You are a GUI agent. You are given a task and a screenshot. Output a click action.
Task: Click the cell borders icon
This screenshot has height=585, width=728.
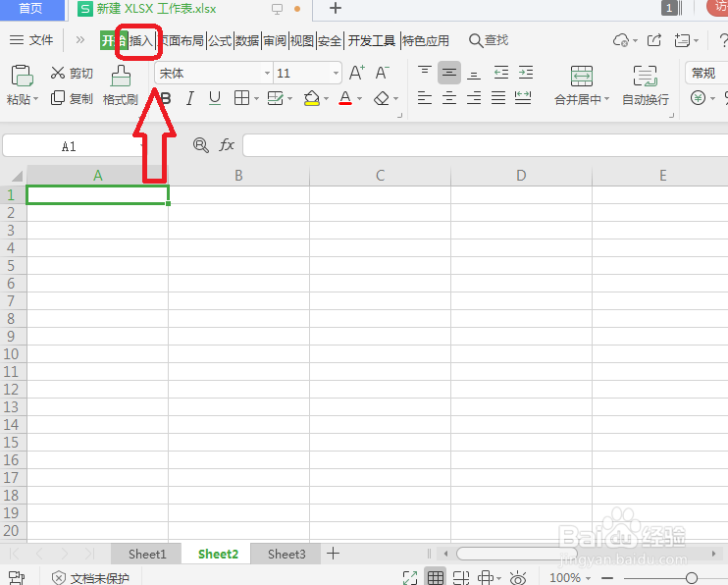241,98
